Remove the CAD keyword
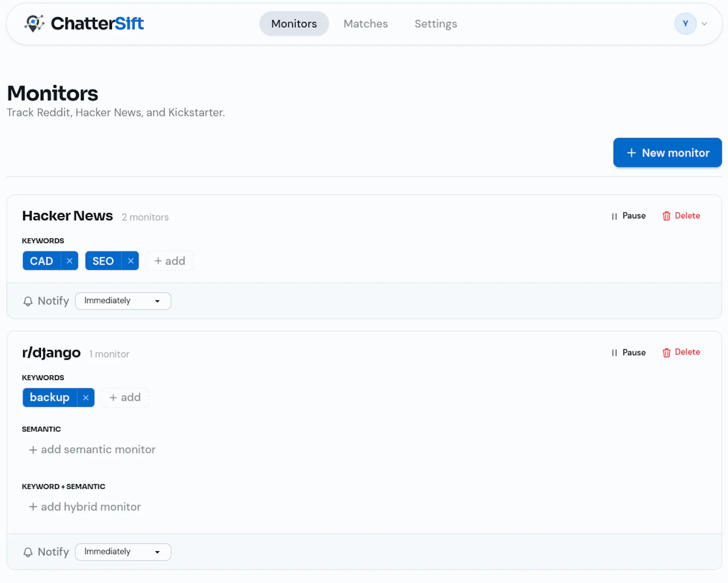 coord(70,261)
